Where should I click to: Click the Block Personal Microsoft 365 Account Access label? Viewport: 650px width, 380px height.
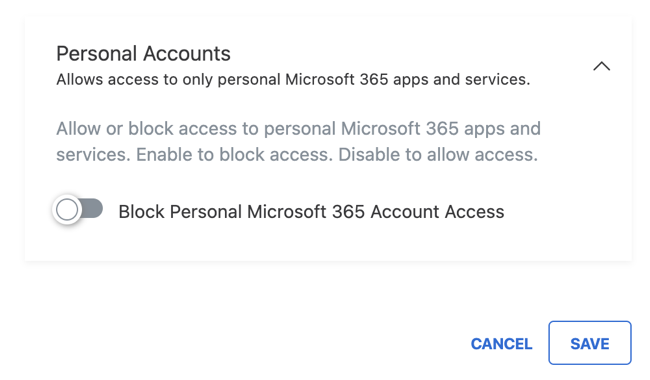[x=311, y=212]
